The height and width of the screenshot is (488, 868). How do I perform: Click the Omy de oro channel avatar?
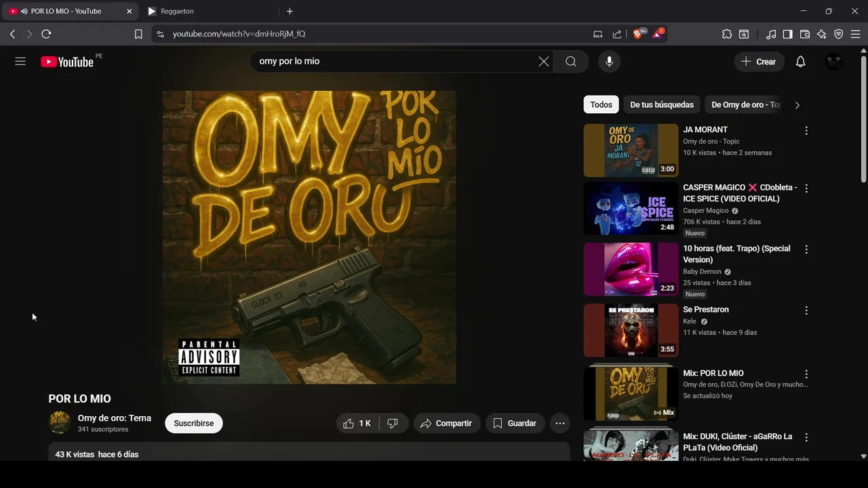[x=60, y=423]
